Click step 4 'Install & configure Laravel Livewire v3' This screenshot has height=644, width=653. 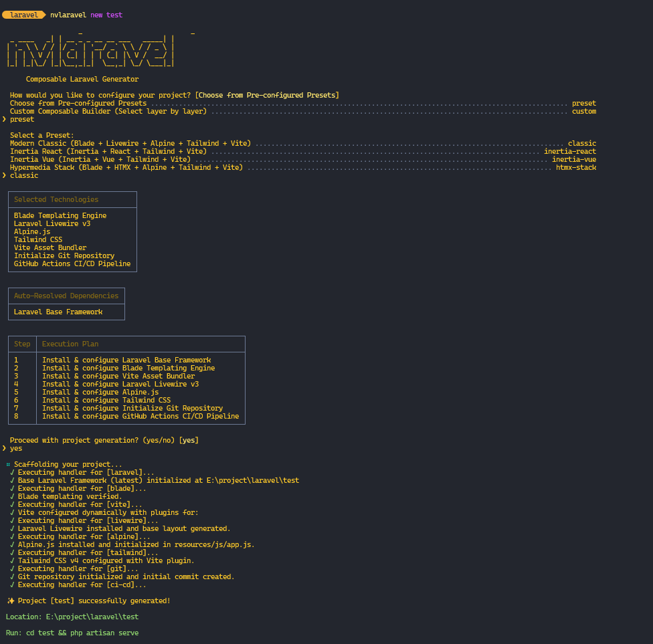(121, 384)
